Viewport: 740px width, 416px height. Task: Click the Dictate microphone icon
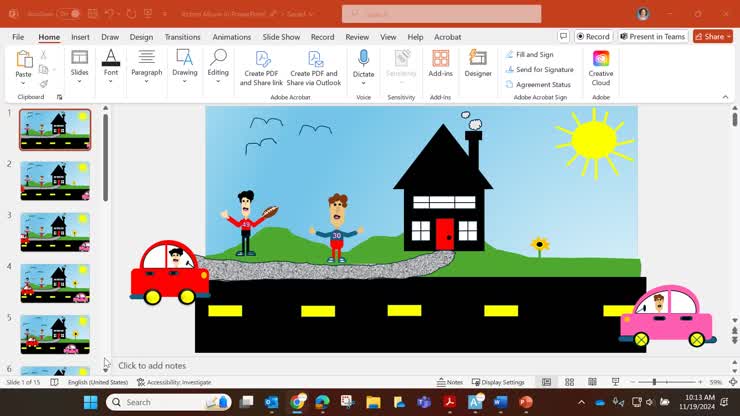pyautogui.click(x=363, y=59)
